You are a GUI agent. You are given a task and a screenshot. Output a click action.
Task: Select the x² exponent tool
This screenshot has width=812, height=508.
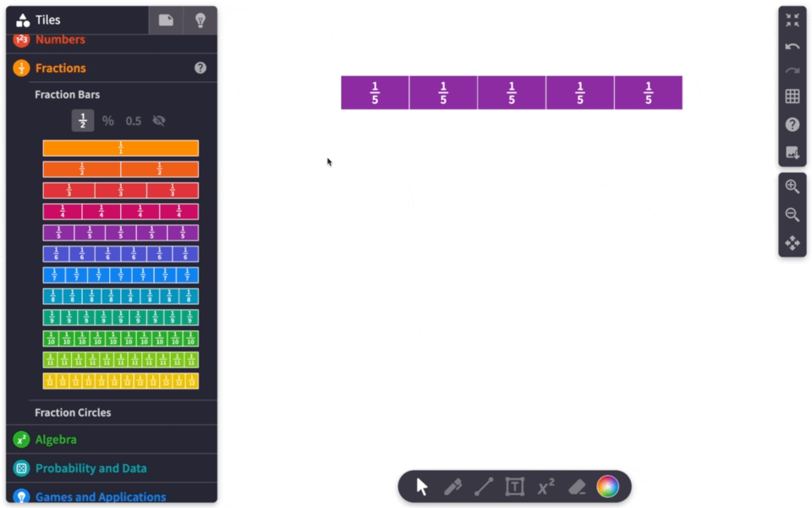coord(546,486)
